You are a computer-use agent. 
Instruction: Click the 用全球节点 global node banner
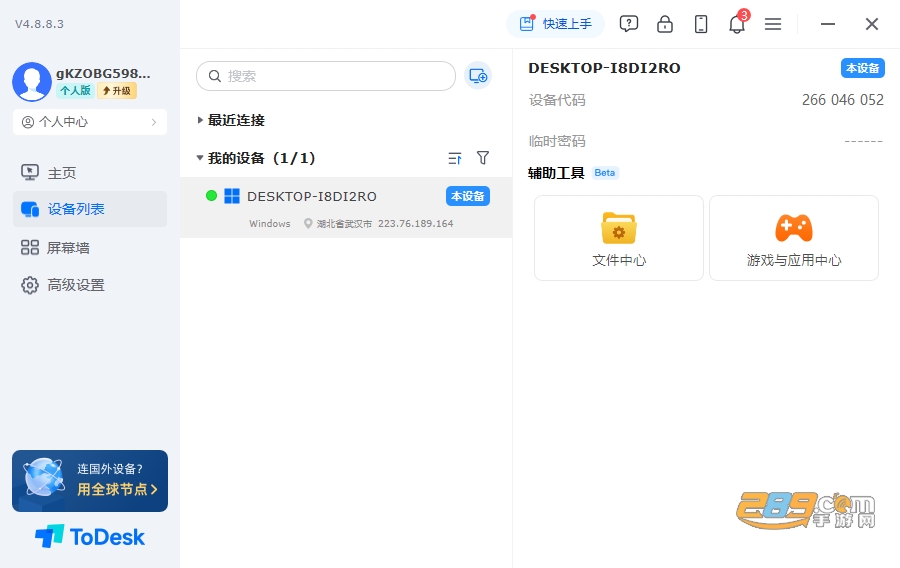pyautogui.click(x=90, y=481)
